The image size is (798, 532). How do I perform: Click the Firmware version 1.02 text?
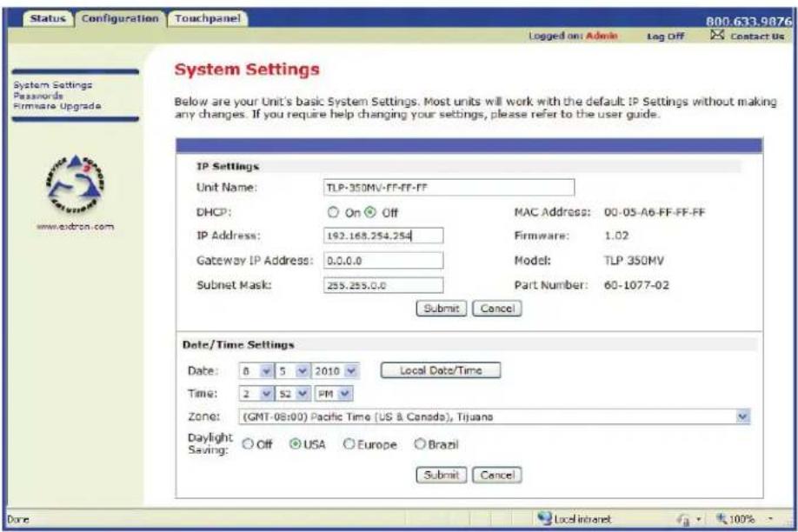[616, 236]
